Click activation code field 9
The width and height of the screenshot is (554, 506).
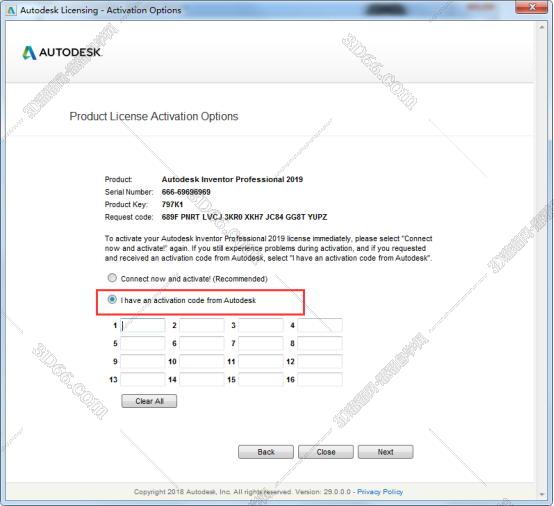point(142,361)
